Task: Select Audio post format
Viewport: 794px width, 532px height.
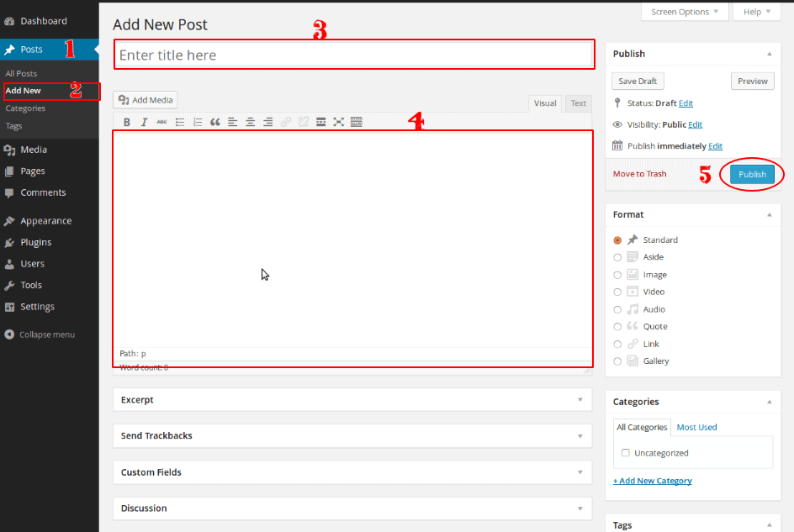Action: pos(617,310)
